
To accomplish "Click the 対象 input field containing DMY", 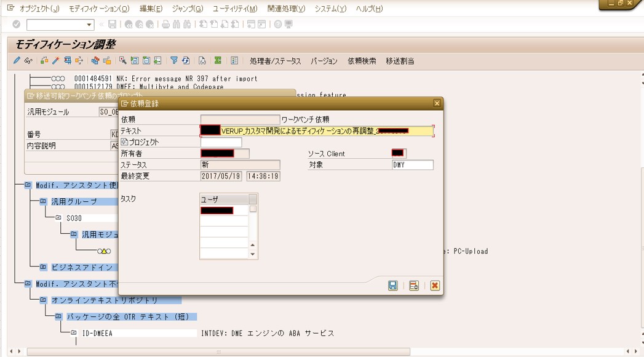I will 412,165.
